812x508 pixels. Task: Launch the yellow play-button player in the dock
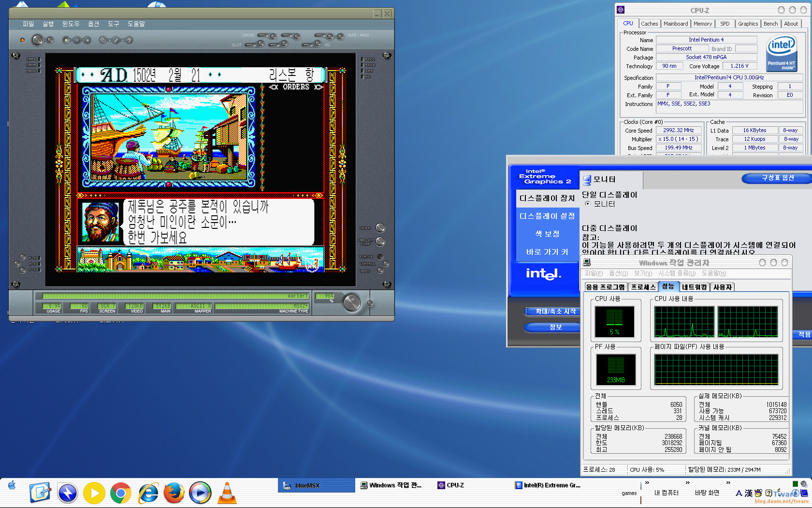coord(94,493)
